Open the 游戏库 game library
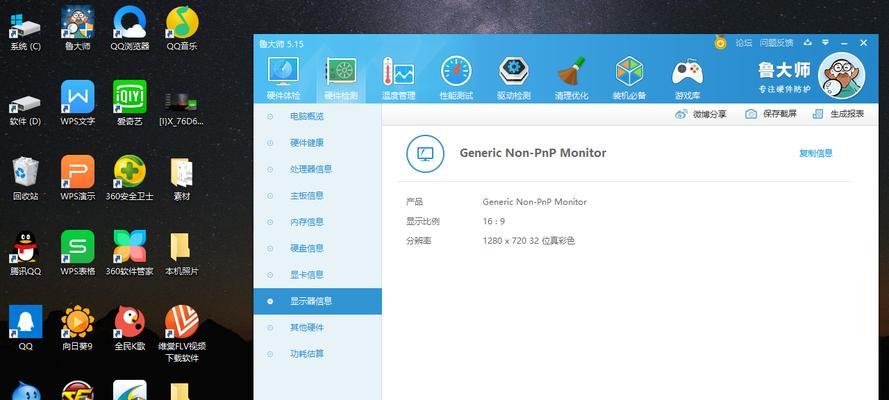This screenshot has height=400, width=889. [x=687, y=79]
